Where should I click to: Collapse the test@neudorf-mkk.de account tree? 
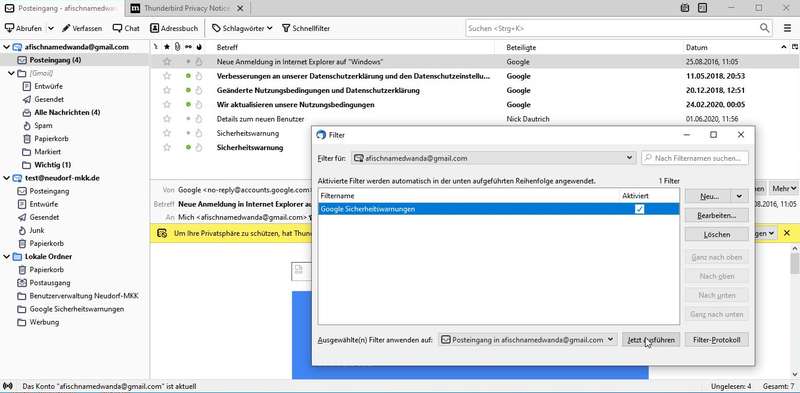click(x=6, y=178)
